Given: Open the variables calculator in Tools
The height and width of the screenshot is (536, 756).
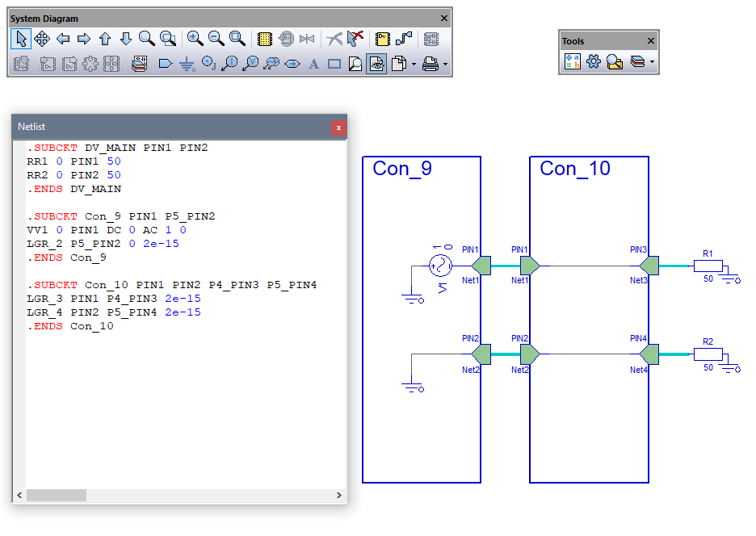Looking at the screenshot, I should point(573,62).
